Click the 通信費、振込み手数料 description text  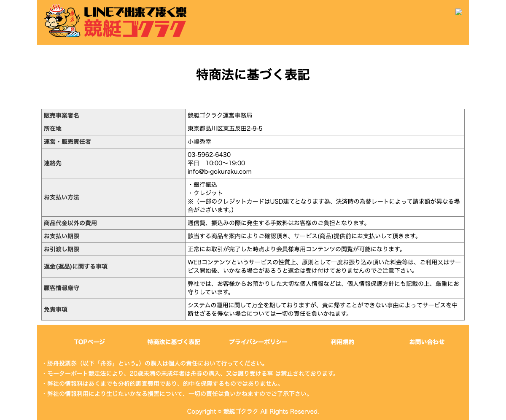[278, 223]
